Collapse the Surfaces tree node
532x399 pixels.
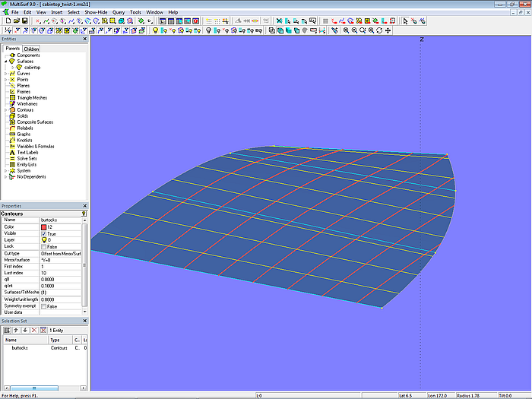coord(5,62)
